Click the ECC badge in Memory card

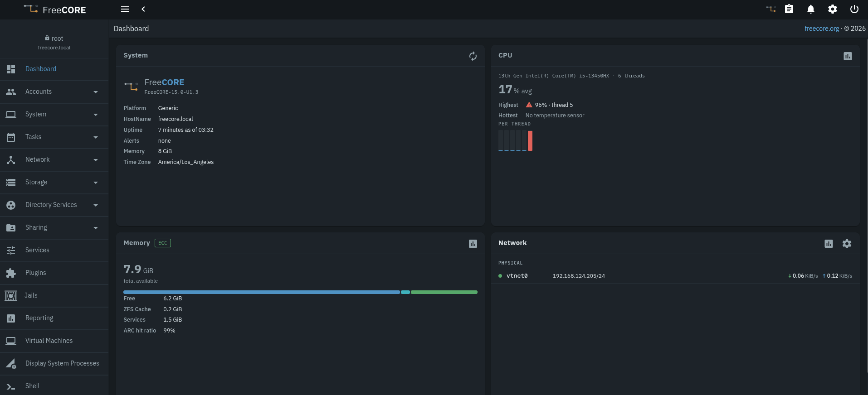(163, 243)
